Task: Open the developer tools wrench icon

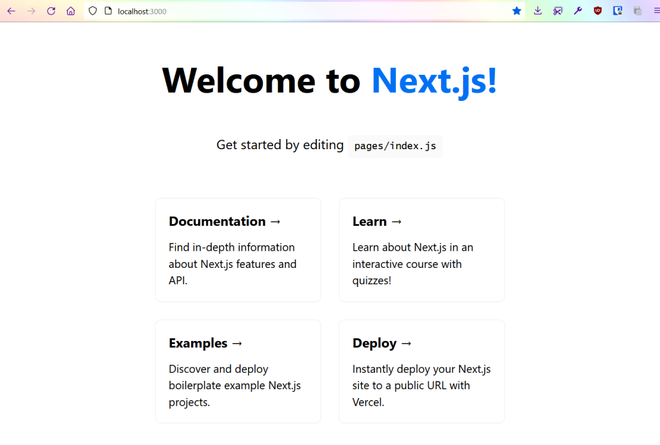Action: coord(578,11)
